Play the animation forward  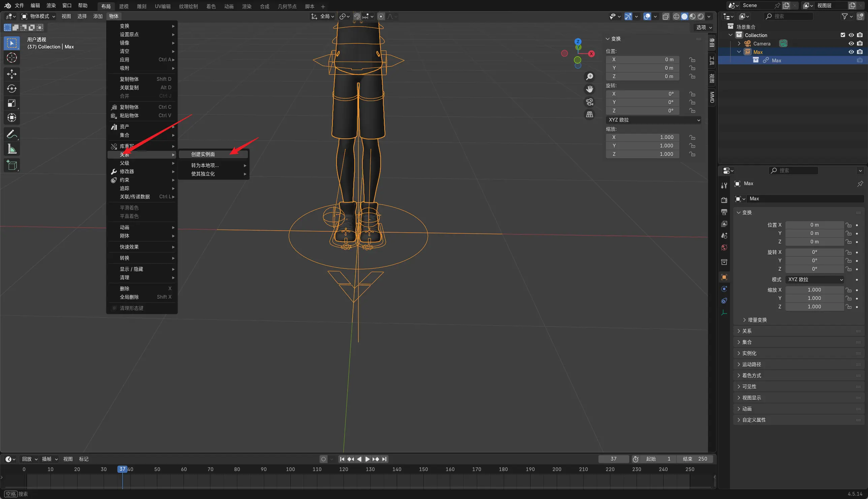(367, 459)
